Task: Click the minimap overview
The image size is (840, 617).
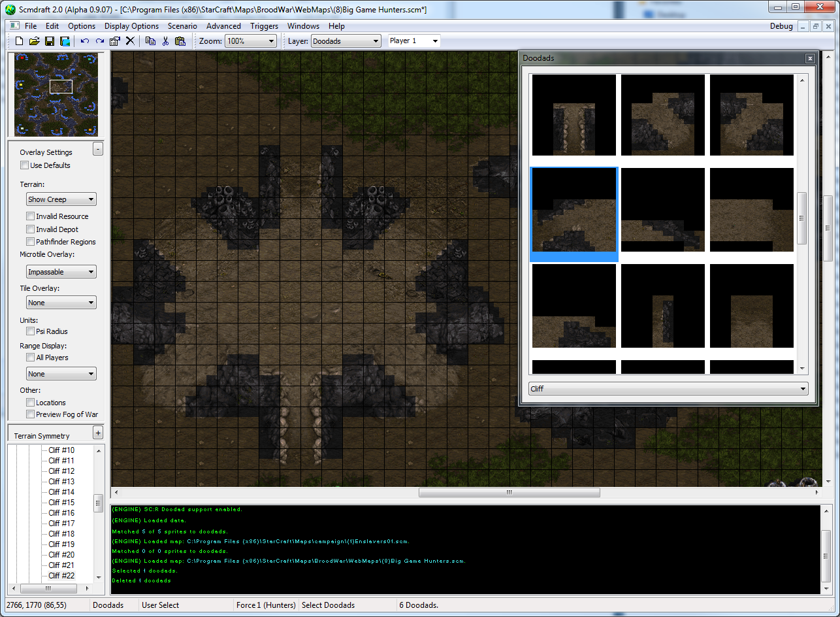Action: click(x=57, y=95)
